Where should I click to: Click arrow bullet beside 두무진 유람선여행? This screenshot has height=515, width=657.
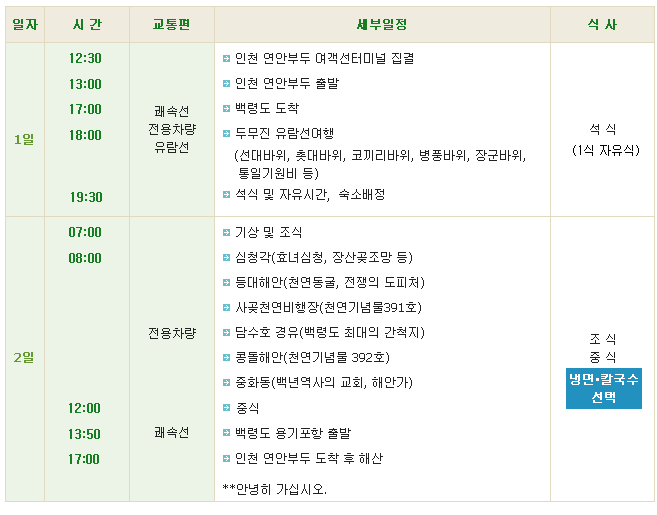coord(226,134)
